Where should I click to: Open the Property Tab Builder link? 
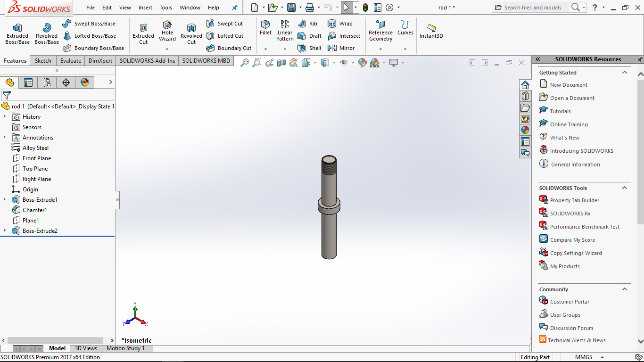[x=575, y=200]
